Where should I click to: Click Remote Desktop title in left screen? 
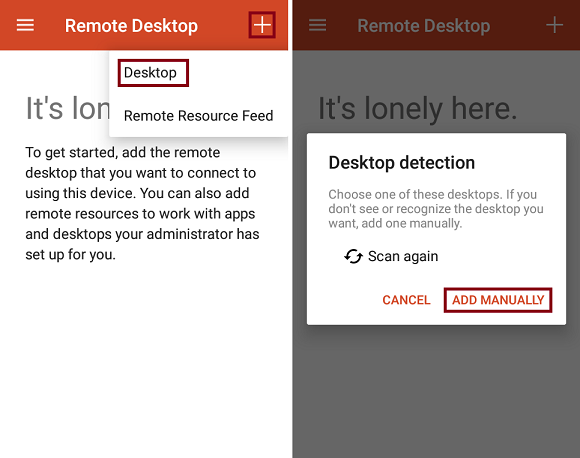click(131, 26)
